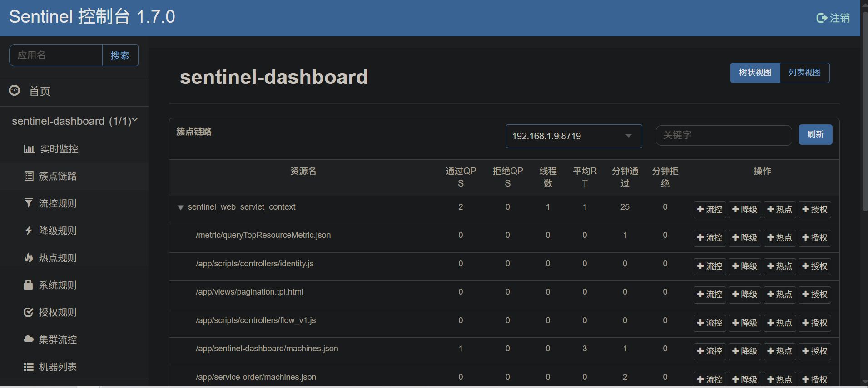This screenshot has width=868, height=388.
Task: Click the 刷新 refresh button
Action: (x=815, y=134)
